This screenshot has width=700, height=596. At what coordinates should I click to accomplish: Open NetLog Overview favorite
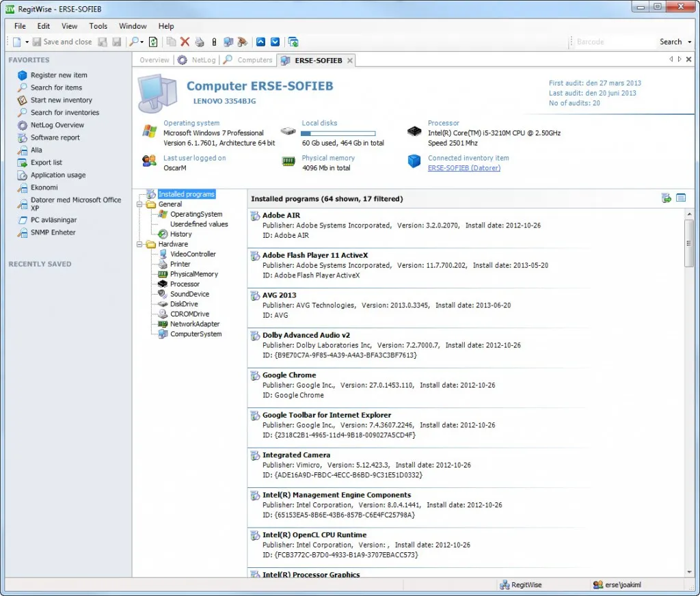tap(57, 125)
